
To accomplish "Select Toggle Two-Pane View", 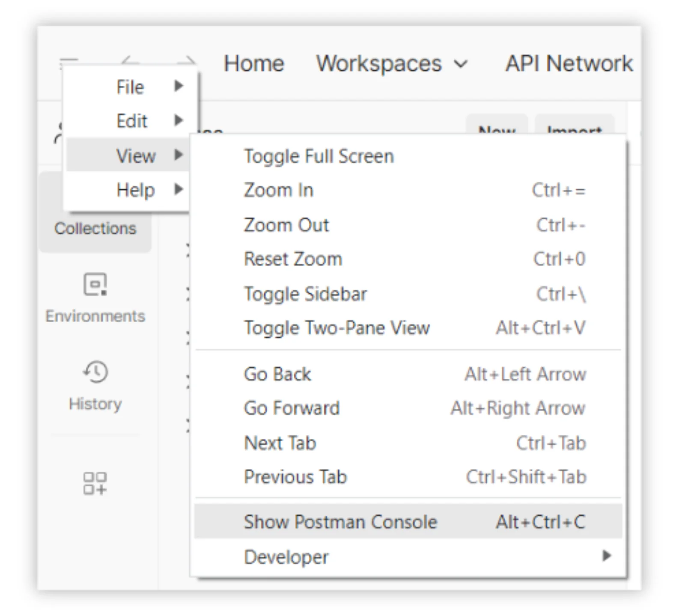I will pyautogui.click(x=337, y=328).
